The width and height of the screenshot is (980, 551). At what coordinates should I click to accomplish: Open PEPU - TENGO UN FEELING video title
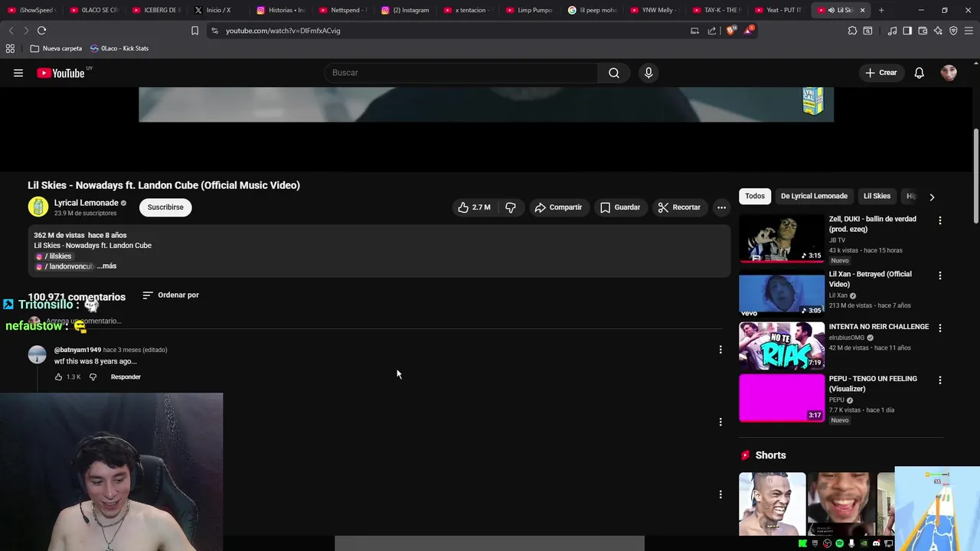click(873, 383)
